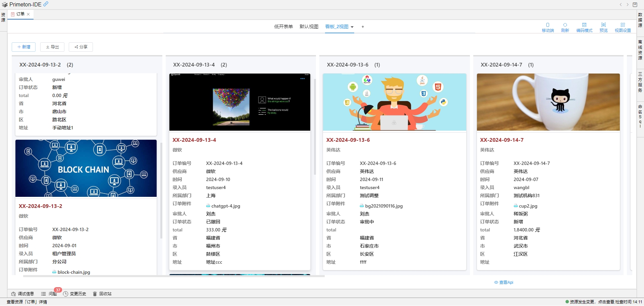
Task: Expand the 看板_2视图 tab dropdown arrow
Action: pyautogui.click(x=352, y=27)
